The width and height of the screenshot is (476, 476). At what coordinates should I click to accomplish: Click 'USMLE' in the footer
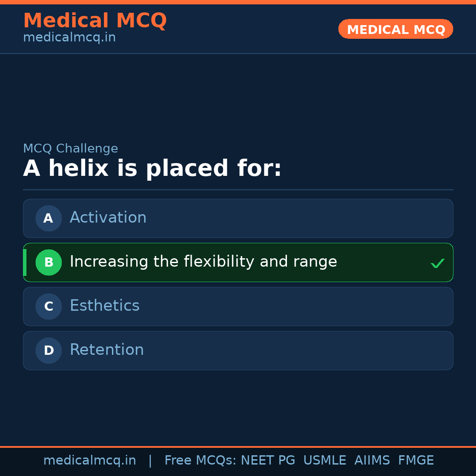tap(324, 461)
